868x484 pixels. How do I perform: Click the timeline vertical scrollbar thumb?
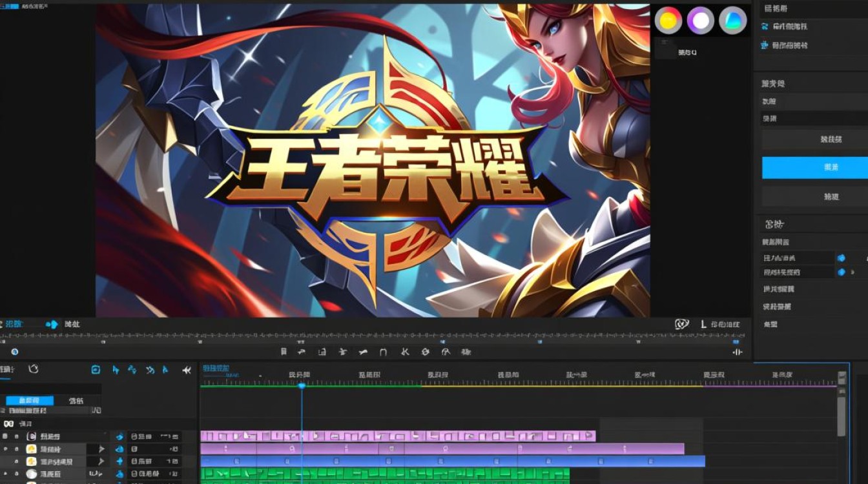point(842,416)
